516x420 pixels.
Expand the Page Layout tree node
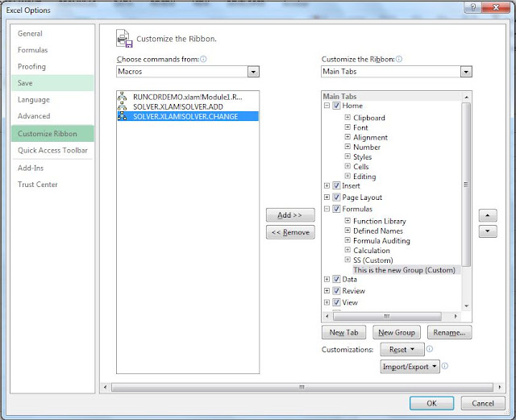point(327,198)
